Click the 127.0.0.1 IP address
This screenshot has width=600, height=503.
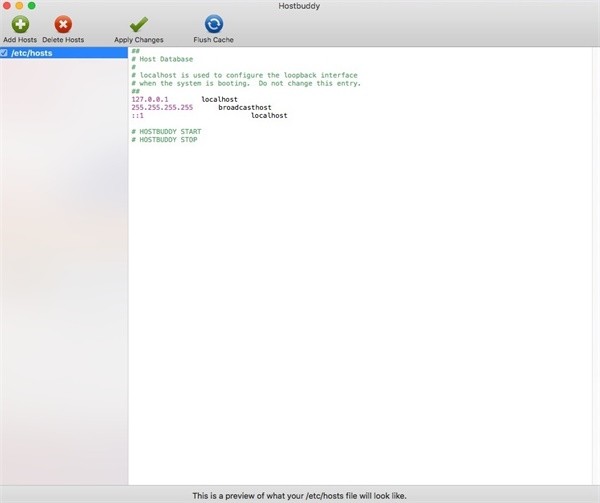point(150,99)
